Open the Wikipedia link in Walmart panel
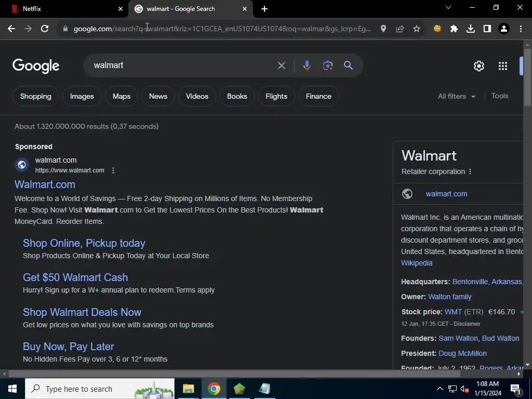Image resolution: width=532 pixels, height=399 pixels. point(417,263)
